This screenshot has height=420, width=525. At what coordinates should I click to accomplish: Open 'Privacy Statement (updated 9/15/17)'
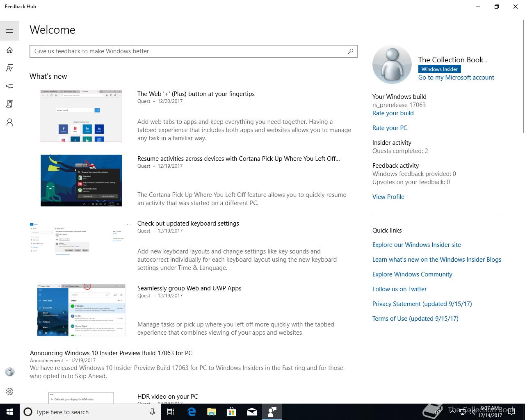[422, 304]
